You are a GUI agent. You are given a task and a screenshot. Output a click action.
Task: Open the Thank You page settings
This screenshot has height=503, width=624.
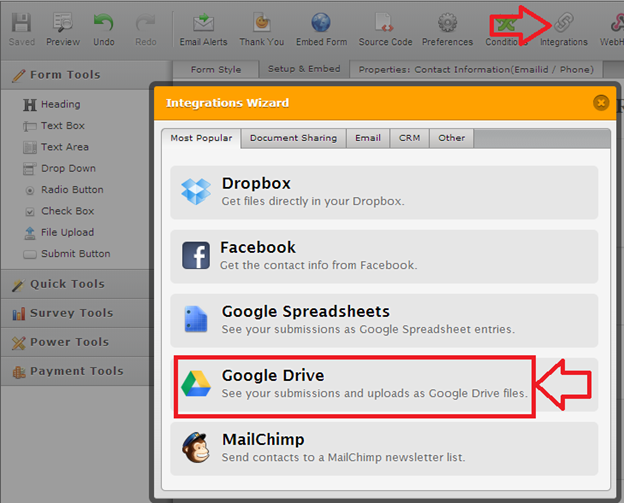point(261,29)
